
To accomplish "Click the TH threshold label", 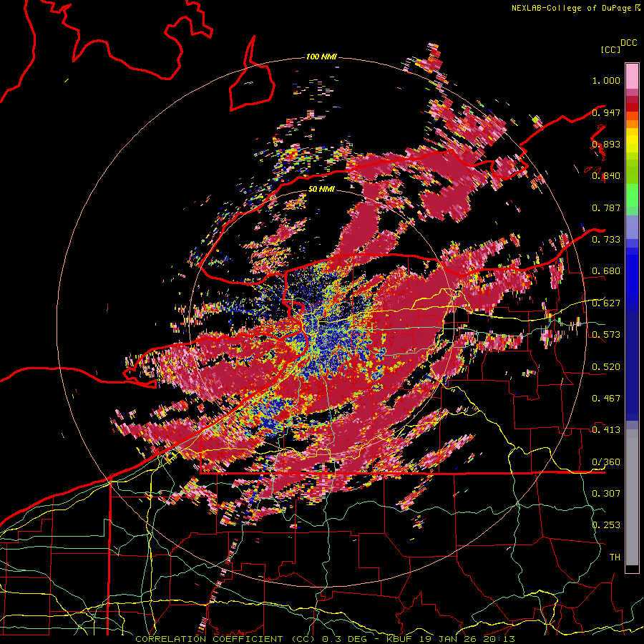I will 615,557.
